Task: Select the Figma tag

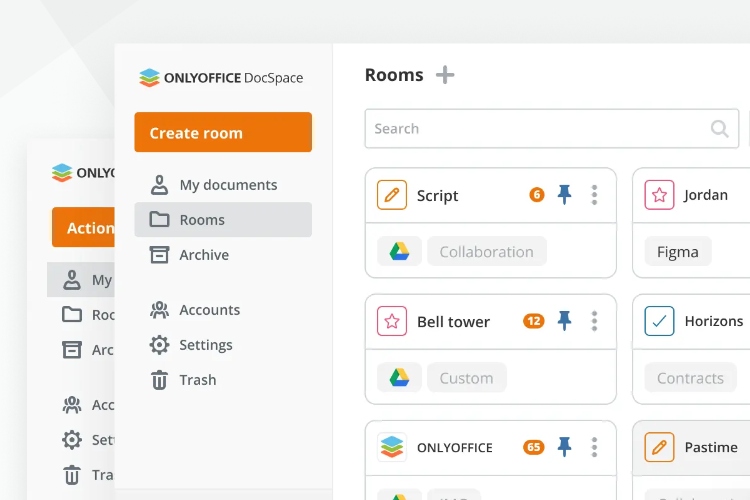Action: [x=678, y=251]
